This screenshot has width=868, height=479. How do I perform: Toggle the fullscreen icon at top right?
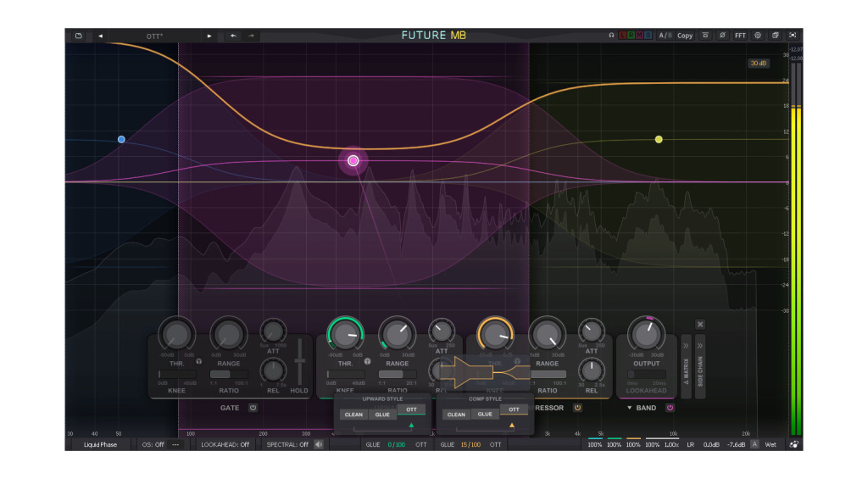[x=793, y=36]
